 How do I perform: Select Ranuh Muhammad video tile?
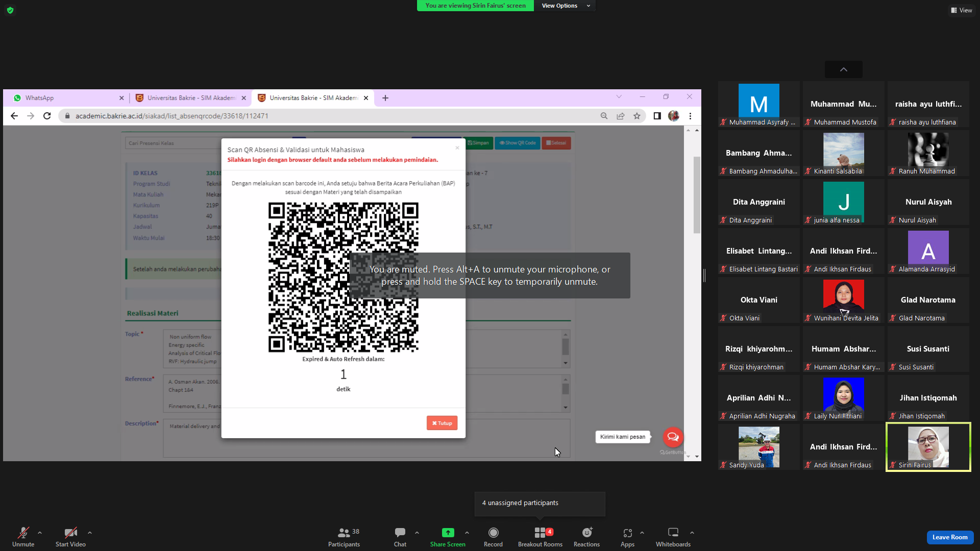click(x=928, y=153)
